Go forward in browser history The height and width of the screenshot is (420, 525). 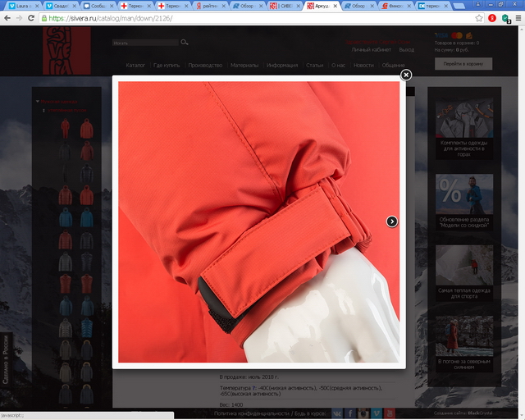19,18
